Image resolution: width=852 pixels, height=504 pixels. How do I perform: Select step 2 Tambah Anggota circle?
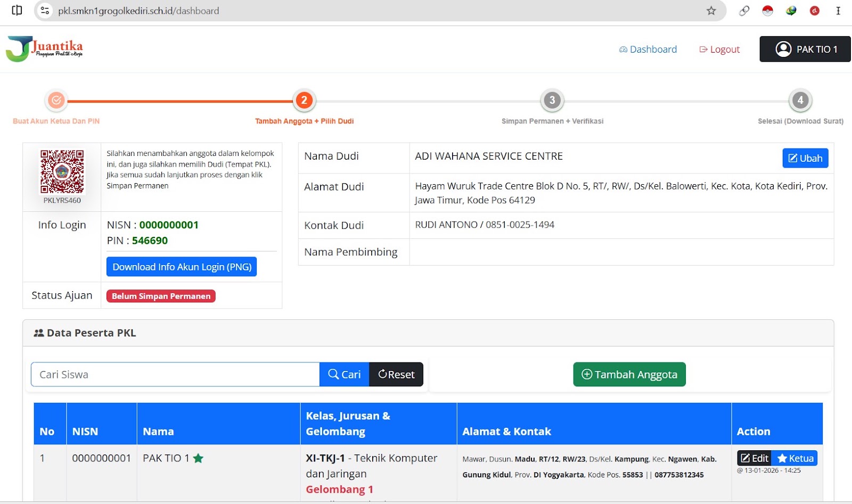click(x=304, y=100)
